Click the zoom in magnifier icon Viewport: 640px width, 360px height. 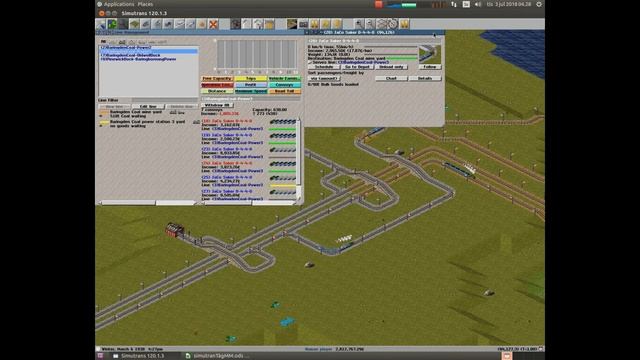point(359,24)
